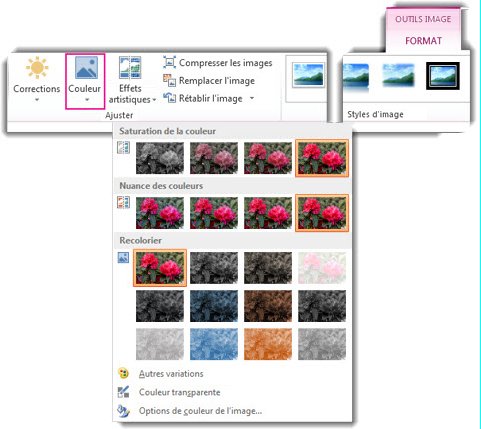The image size is (481, 429).
Task: Apply the dark orange-brown recolor swatch
Action: pyautogui.click(x=268, y=306)
